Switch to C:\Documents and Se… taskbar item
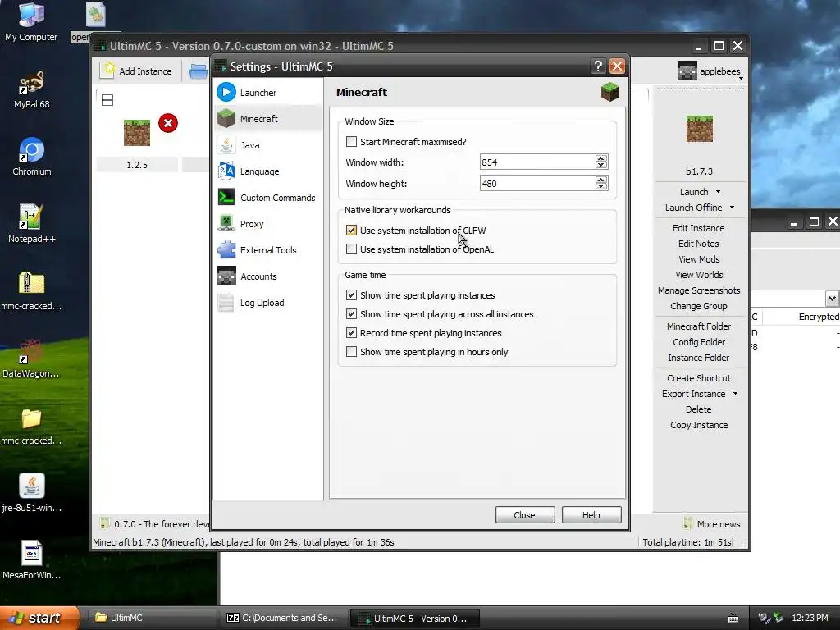 click(283, 618)
